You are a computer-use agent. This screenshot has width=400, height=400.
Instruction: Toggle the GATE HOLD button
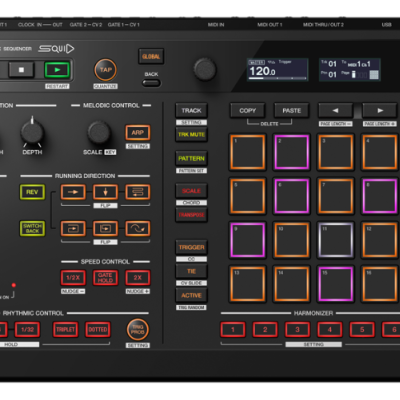click(105, 278)
